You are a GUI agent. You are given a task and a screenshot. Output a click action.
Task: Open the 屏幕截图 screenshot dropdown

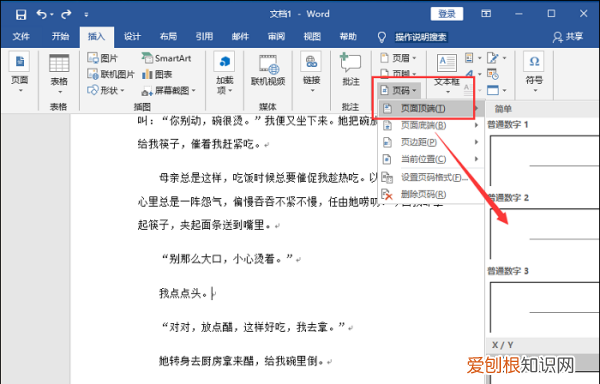click(x=168, y=91)
